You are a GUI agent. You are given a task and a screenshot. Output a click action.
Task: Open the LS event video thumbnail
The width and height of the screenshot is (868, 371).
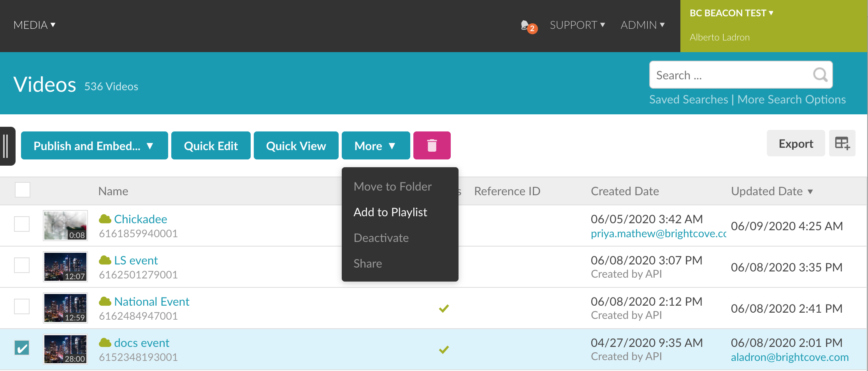point(65,267)
